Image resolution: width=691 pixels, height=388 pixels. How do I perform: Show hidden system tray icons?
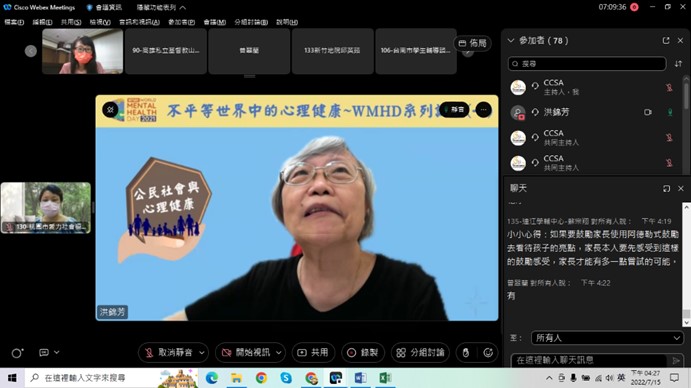tap(549, 378)
